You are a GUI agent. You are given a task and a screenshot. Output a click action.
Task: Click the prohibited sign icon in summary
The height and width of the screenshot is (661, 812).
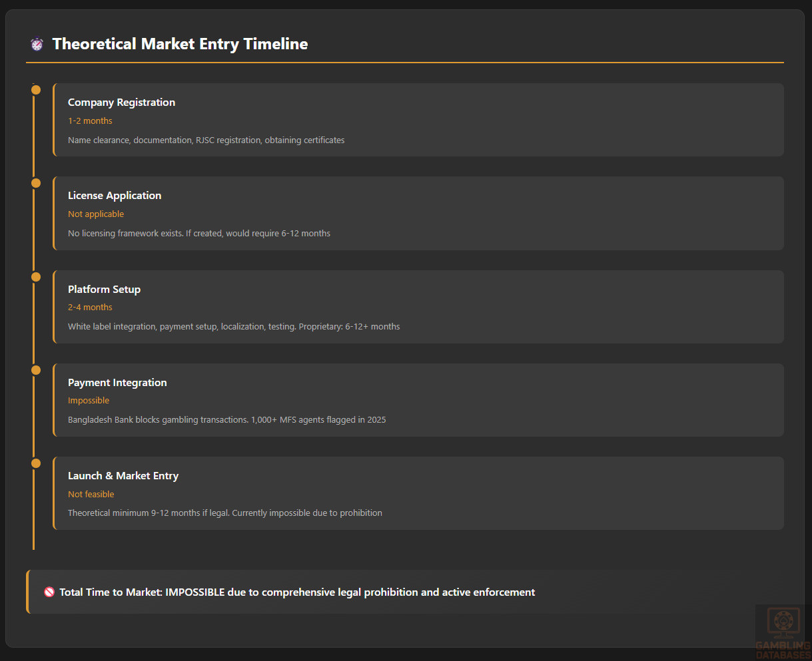pyautogui.click(x=49, y=592)
